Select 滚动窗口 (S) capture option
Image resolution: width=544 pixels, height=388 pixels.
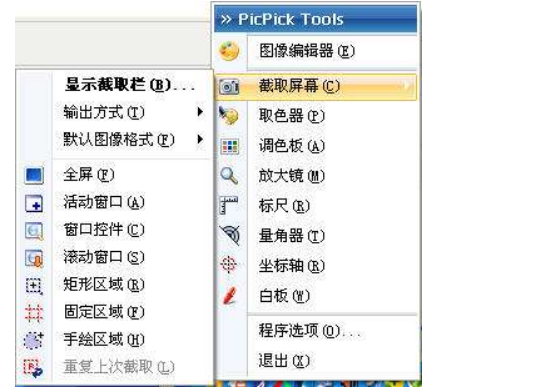(115, 257)
